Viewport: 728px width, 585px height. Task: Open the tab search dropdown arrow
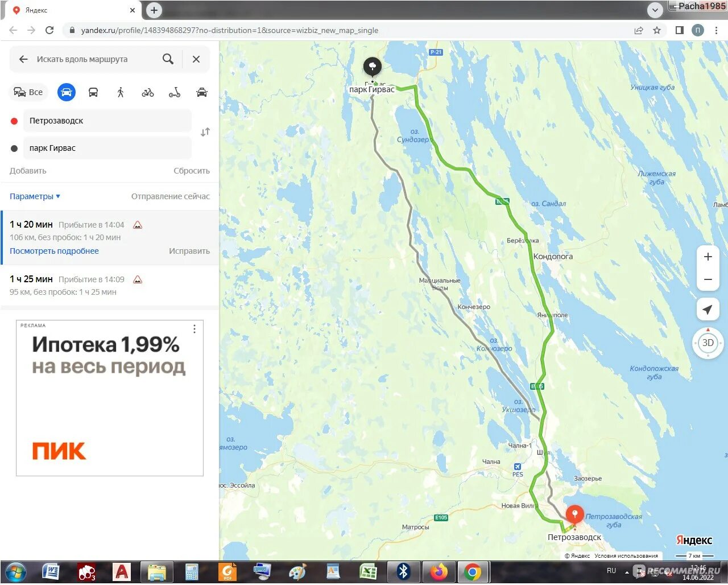(655, 10)
